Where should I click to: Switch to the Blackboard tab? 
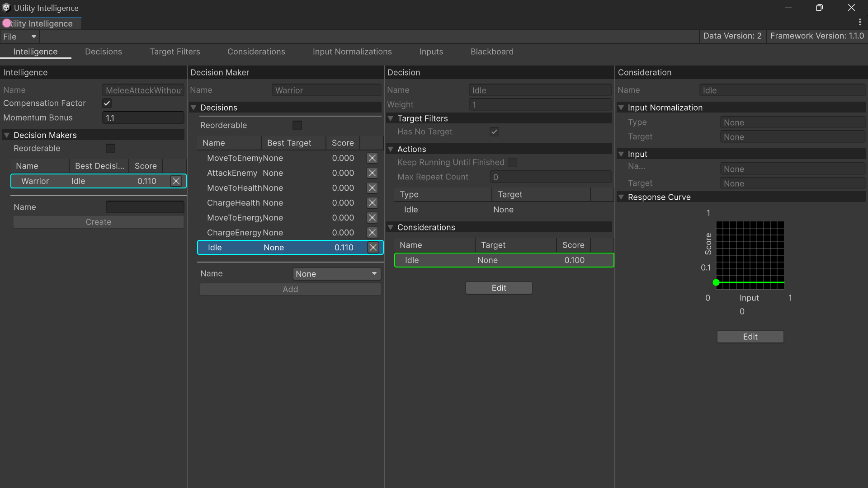tap(492, 52)
